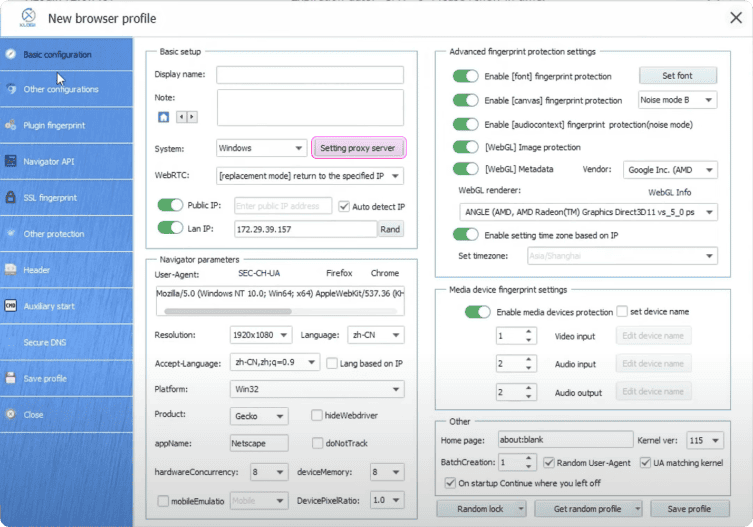Toggle WebGL Image protection switch
This screenshot has height=527, width=753.
pyautogui.click(x=465, y=147)
